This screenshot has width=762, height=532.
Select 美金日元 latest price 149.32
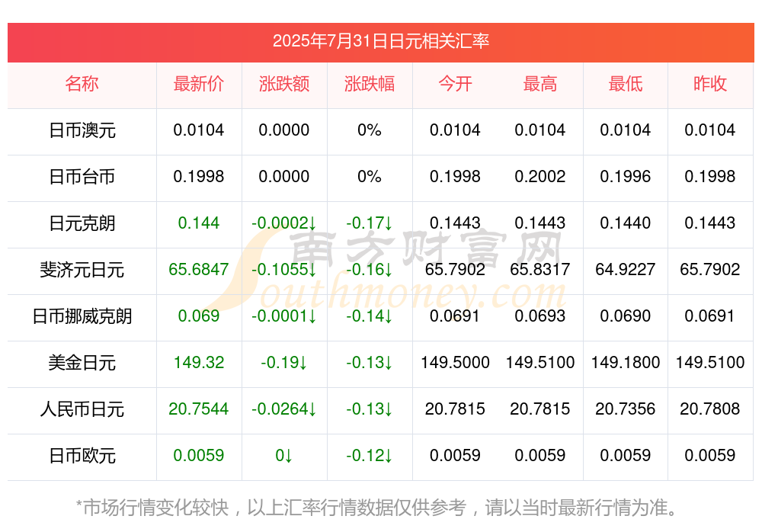point(199,363)
